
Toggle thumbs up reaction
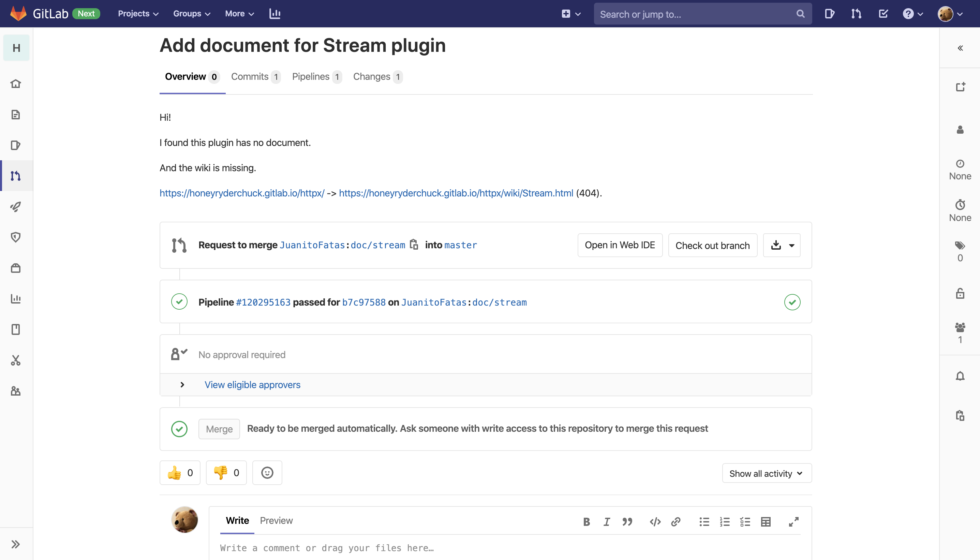click(x=180, y=473)
